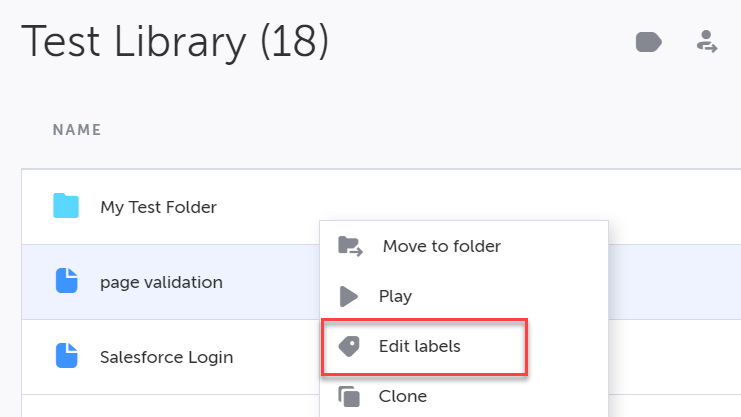Viewport: 741px width, 417px height.
Task: Click the tag icon beside Edit labels
Action: pos(349,346)
